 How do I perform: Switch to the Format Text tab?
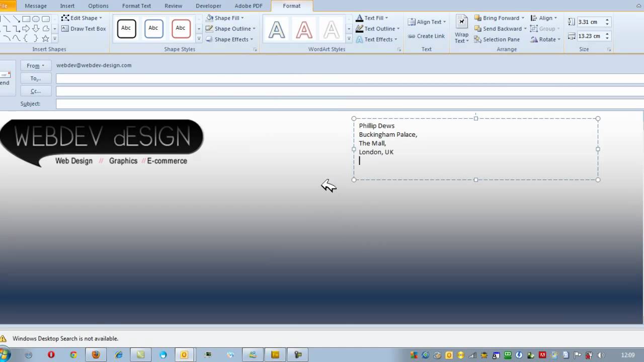coord(136,6)
